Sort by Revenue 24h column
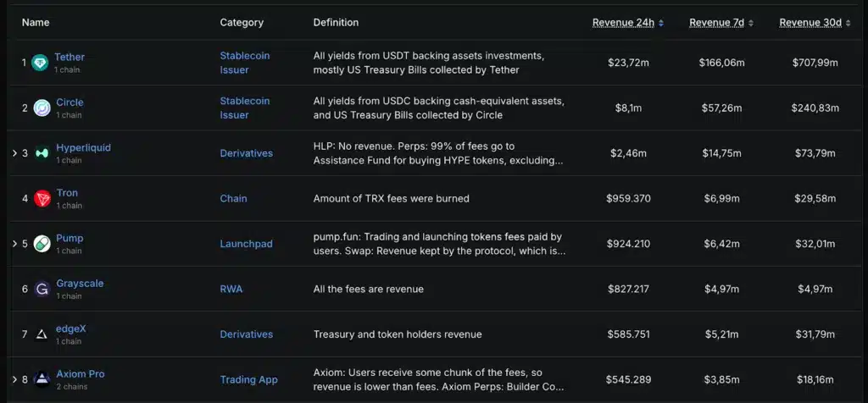Screen dimensions: 868x403 coord(627,23)
